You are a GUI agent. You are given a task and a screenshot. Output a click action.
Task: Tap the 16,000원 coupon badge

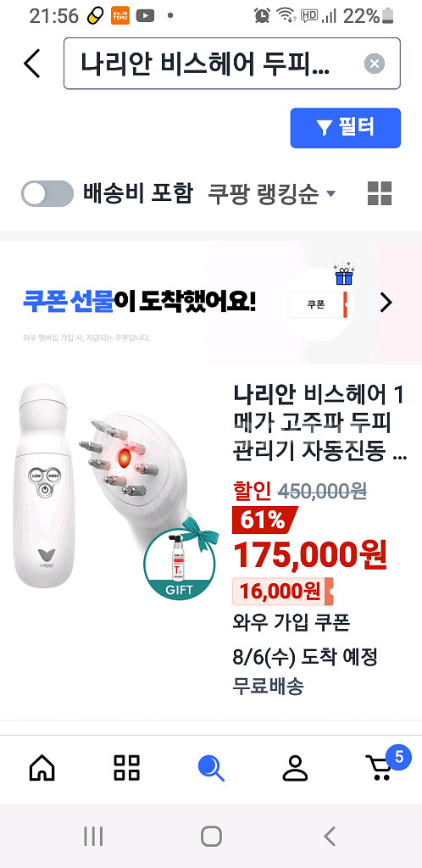tap(283, 591)
